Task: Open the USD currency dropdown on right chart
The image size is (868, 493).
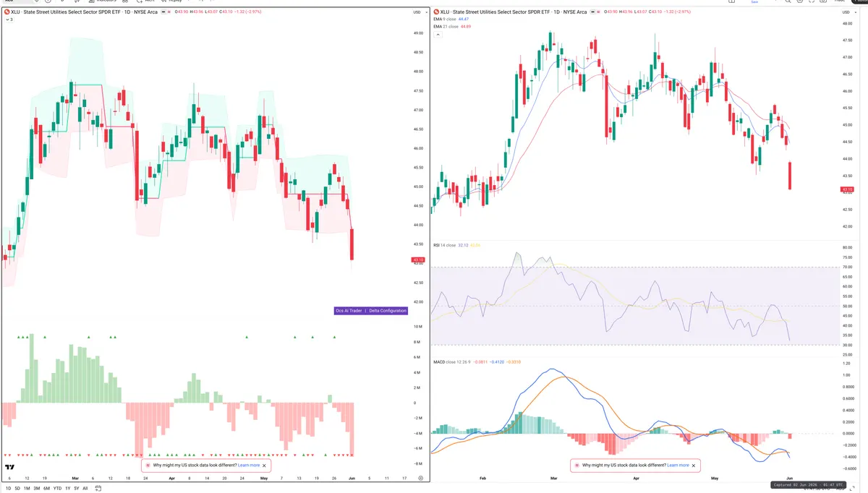Action: (x=851, y=12)
